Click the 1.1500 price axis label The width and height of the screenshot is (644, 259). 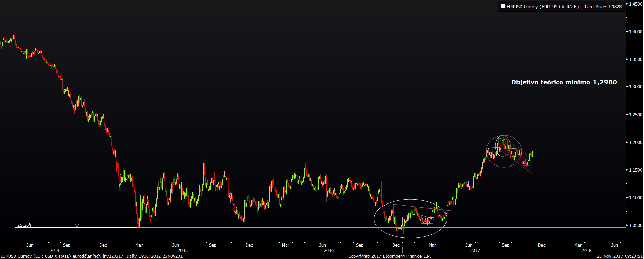tap(636, 170)
